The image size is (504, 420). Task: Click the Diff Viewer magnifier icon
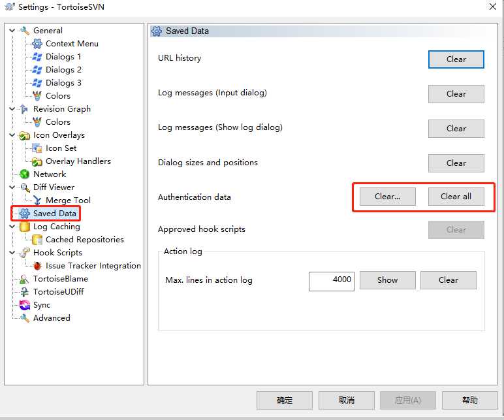coord(25,187)
